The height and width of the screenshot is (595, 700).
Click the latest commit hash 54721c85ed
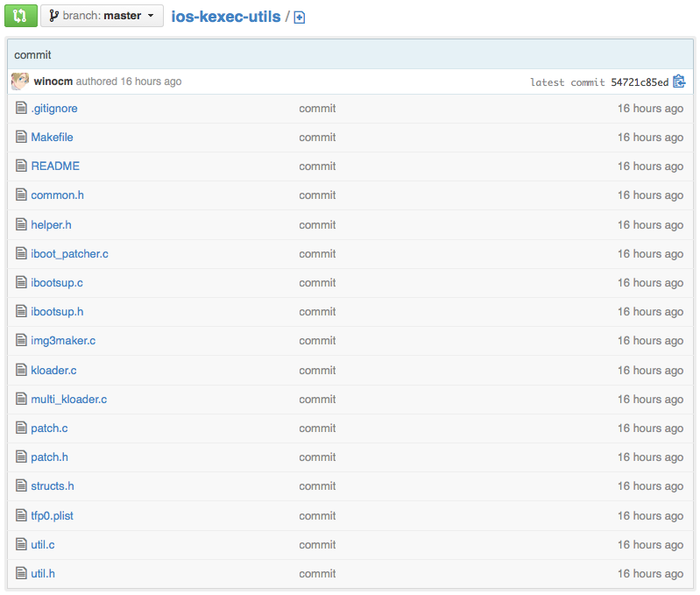[640, 82]
